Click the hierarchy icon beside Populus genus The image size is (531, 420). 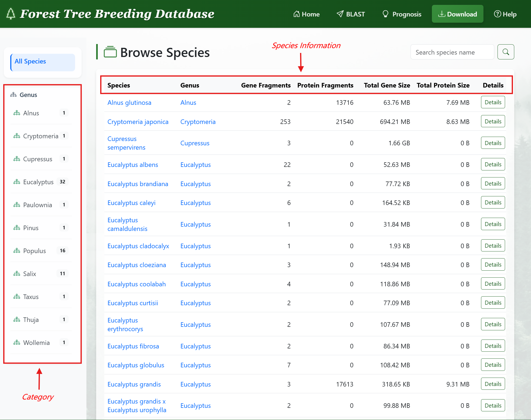coord(17,251)
